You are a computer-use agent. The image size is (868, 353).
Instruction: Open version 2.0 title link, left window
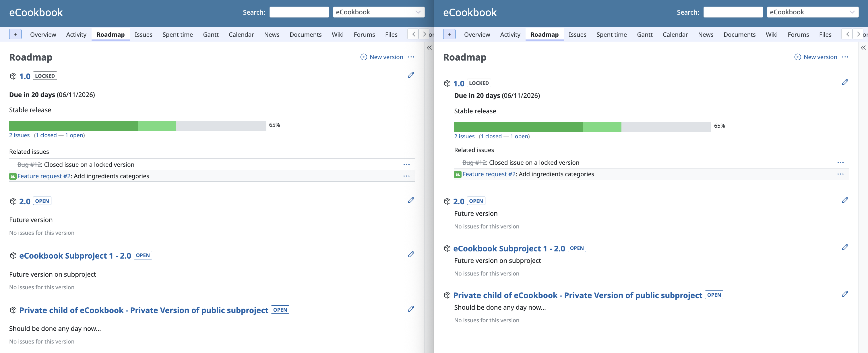25,201
